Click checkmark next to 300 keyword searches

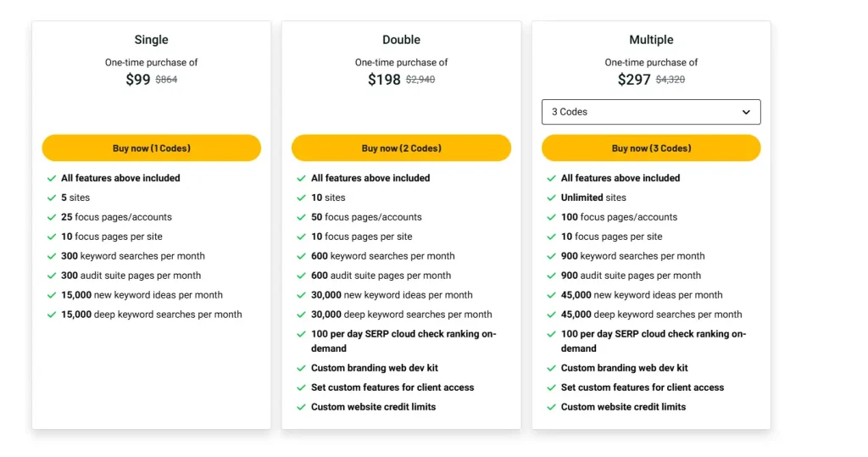(52, 256)
